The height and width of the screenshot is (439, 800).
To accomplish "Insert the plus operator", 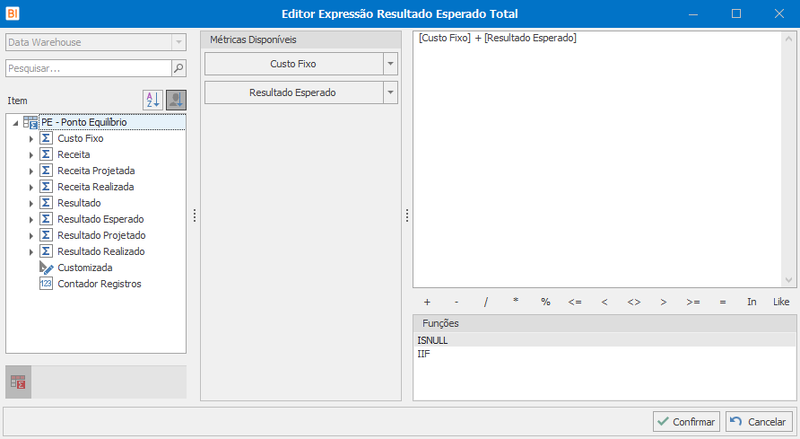I will tap(427, 302).
